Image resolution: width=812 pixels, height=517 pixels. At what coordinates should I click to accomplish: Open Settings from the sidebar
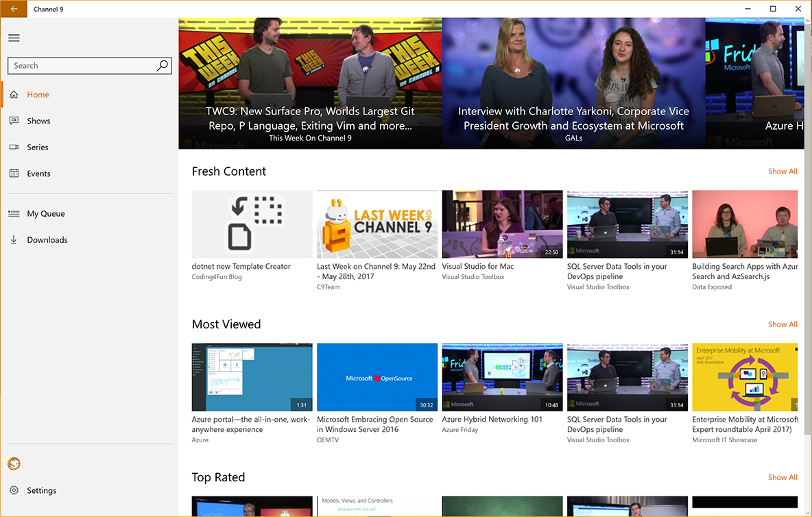[x=41, y=490]
